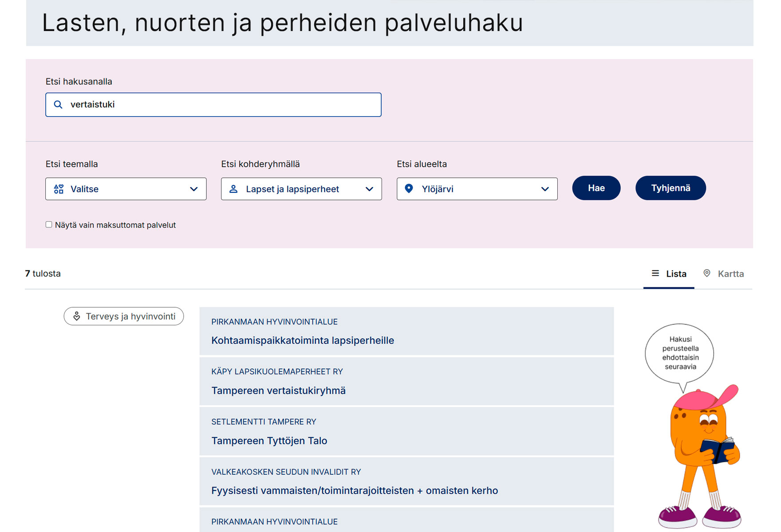
Task: Click the list view icon next to Lista
Action: [655, 274]
